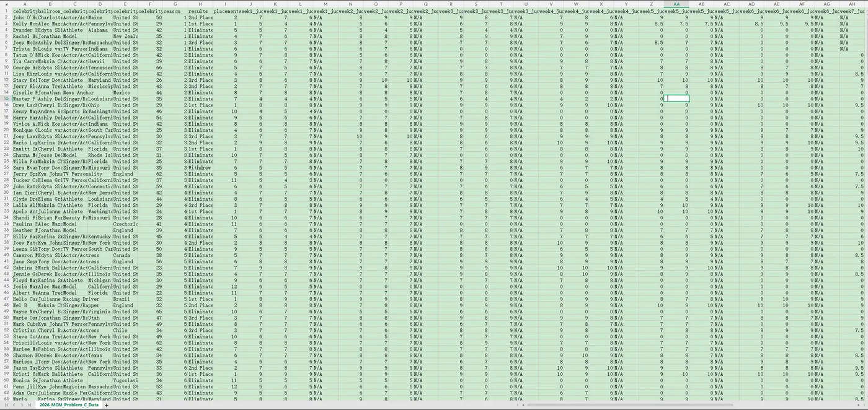Click the 'season' header cell
This screenshot has height=410, width=868.
[x=175, y=11]
